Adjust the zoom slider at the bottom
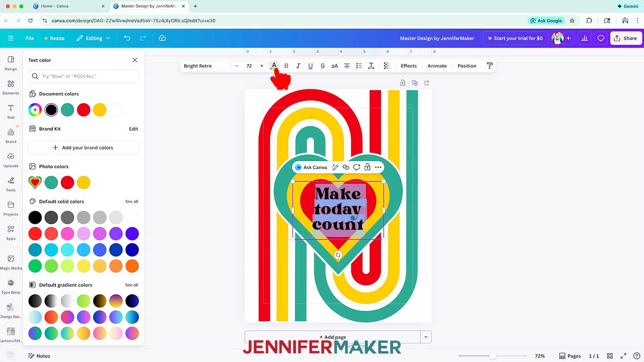The image size is (644, 362). coord(492,356)
